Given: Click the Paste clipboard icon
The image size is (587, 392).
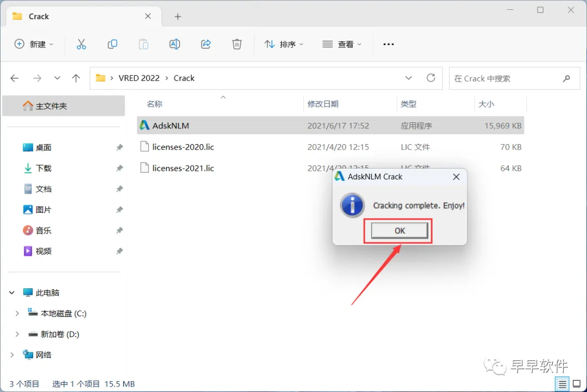Looking at the screenshot, I should [x=143, y=44].
